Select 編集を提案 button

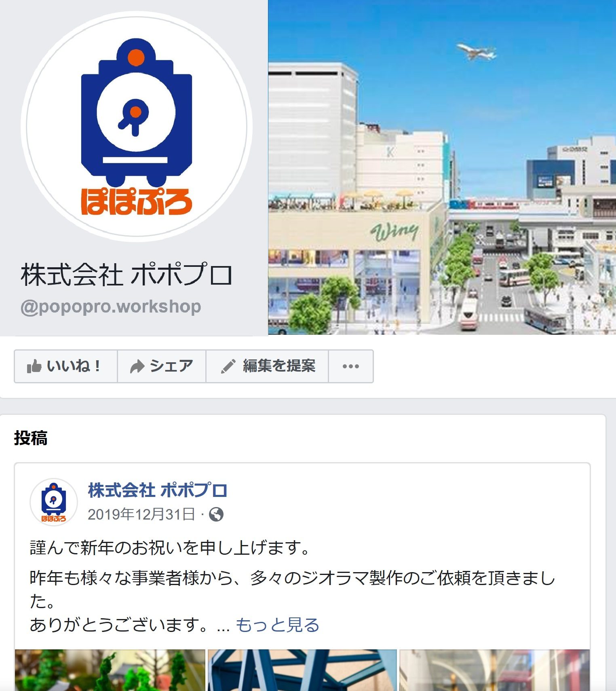[x=267, y=366]
